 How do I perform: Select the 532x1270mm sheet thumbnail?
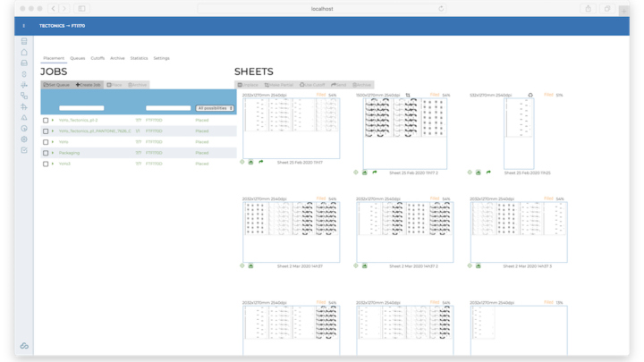coord(519,133)
